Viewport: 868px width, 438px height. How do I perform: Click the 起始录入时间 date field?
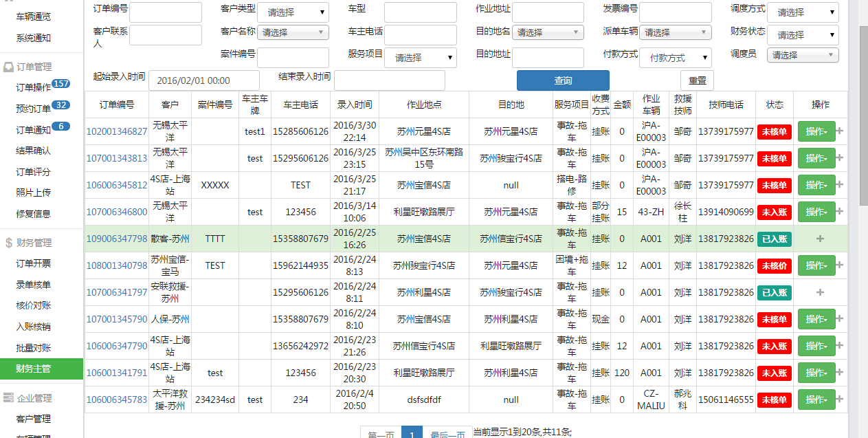[204, 80]
